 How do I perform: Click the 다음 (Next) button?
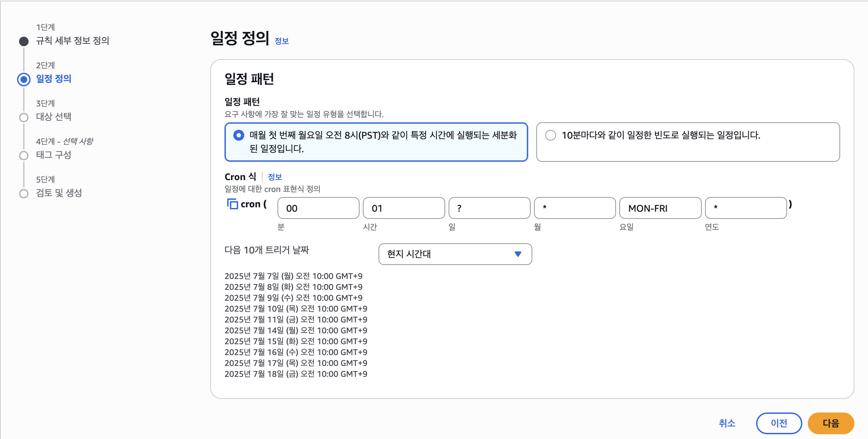coord(831,423)
